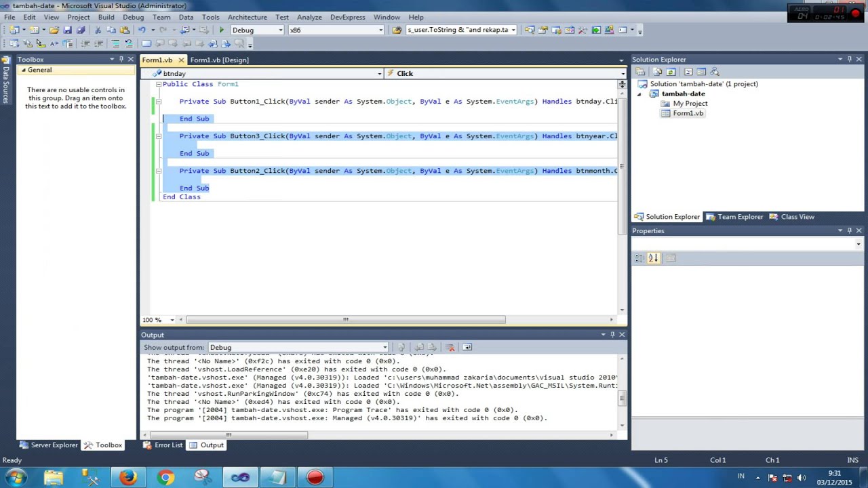Click the Open File folder icon

coord(54,30)
